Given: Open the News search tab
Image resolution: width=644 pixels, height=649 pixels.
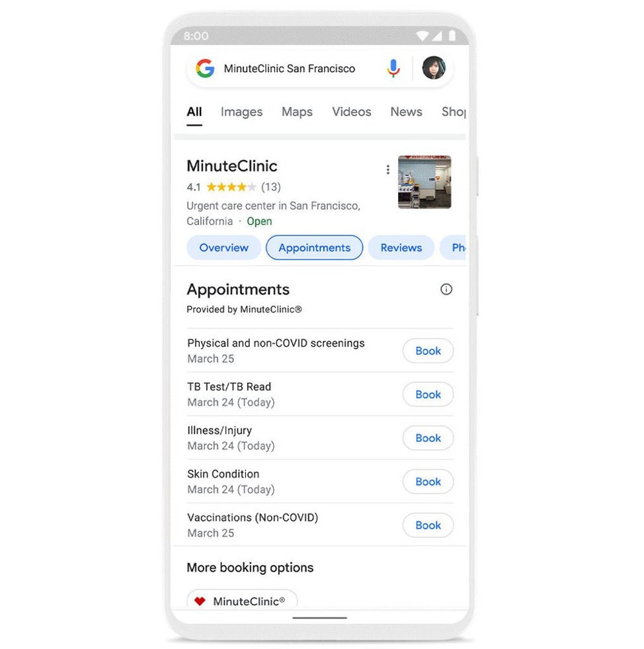Looking at the screenshot, I should [406, 112].
